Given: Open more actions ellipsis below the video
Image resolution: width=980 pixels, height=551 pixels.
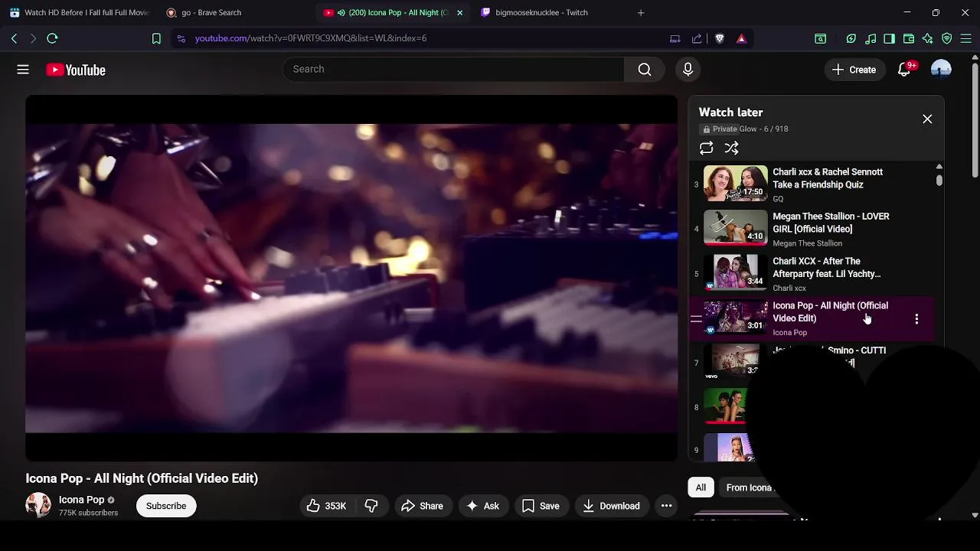Looking at the screenshot, I should 667,506.
